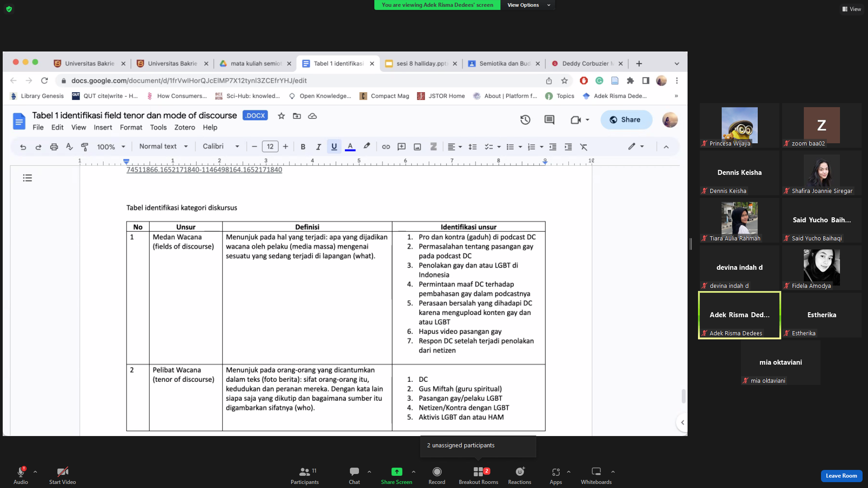Toggle italic formatting
The height and width of the screenshot is (488, 868).
(x=318, y=147)
